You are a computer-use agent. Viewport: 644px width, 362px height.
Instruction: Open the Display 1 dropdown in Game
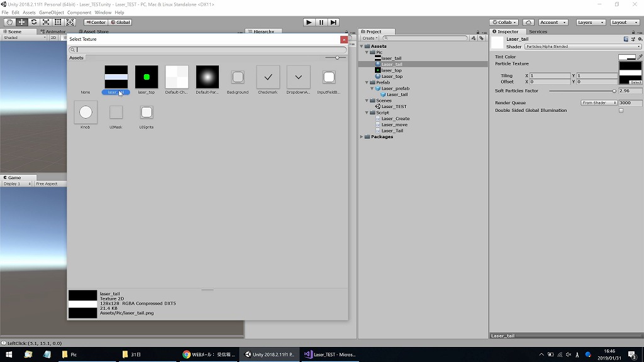coord(17,184)
